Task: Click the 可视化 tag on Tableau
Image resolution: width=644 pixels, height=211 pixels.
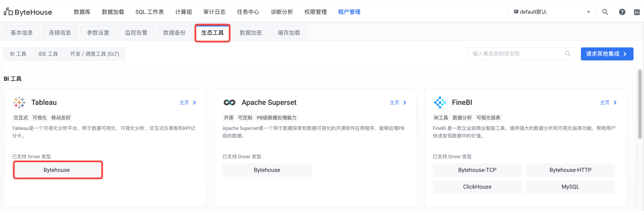Action: click(x=39, y=118)
